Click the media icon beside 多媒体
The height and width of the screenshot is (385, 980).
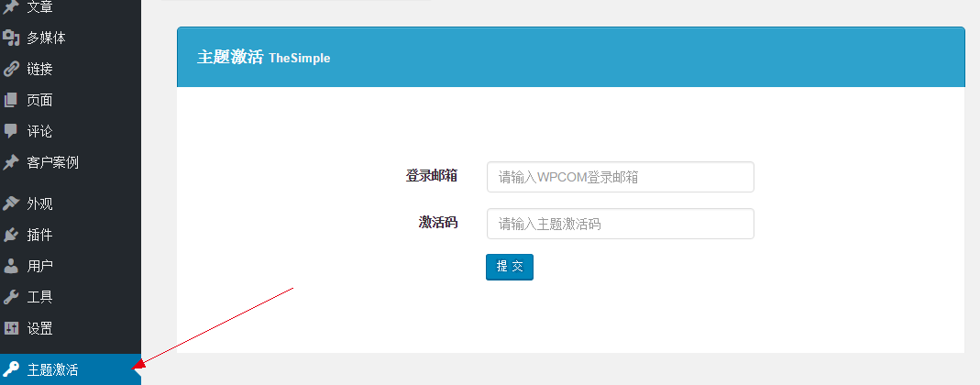click(11, 38)
